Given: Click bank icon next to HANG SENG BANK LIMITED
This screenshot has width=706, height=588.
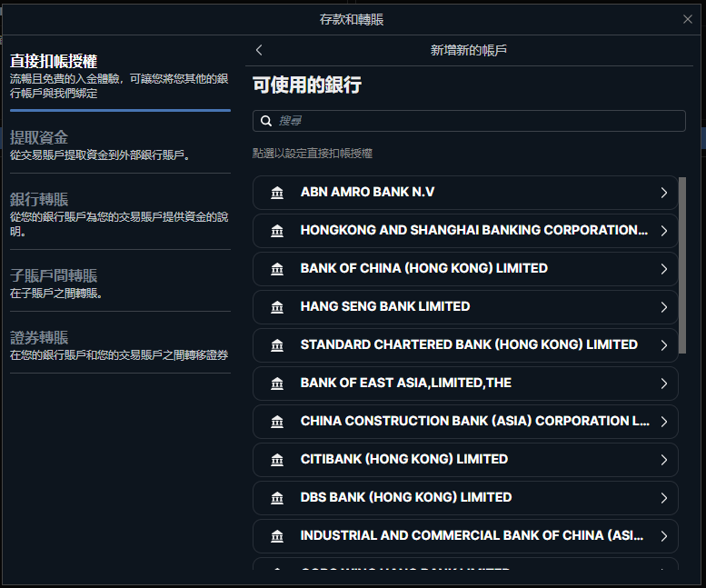Looking at the screenshot, I should click(x=277, y=307).
